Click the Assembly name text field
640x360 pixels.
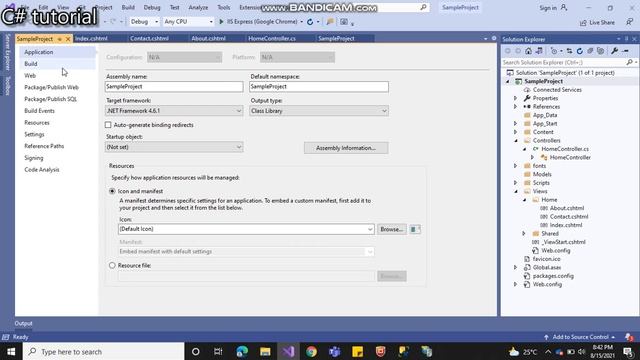pyautogui.click(x=174, y=87)
